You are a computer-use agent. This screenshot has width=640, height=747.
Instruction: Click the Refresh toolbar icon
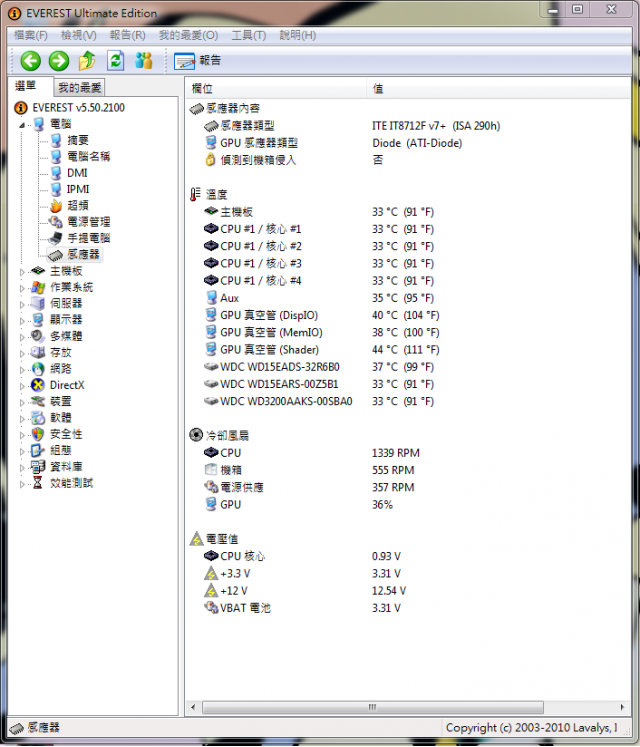click(115, 61)
